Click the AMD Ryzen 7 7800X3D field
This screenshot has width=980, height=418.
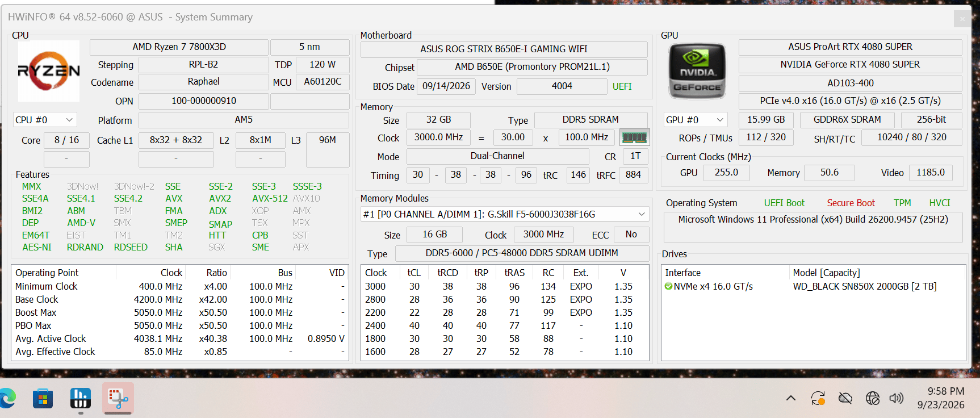pyautogui.click(x=179, y=47)
